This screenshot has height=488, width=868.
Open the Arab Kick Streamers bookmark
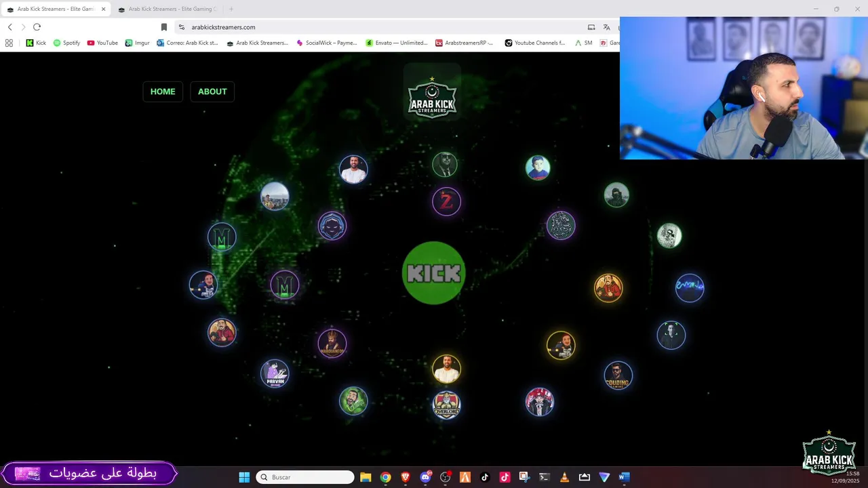pyautogui.click(x=257, y=43)
